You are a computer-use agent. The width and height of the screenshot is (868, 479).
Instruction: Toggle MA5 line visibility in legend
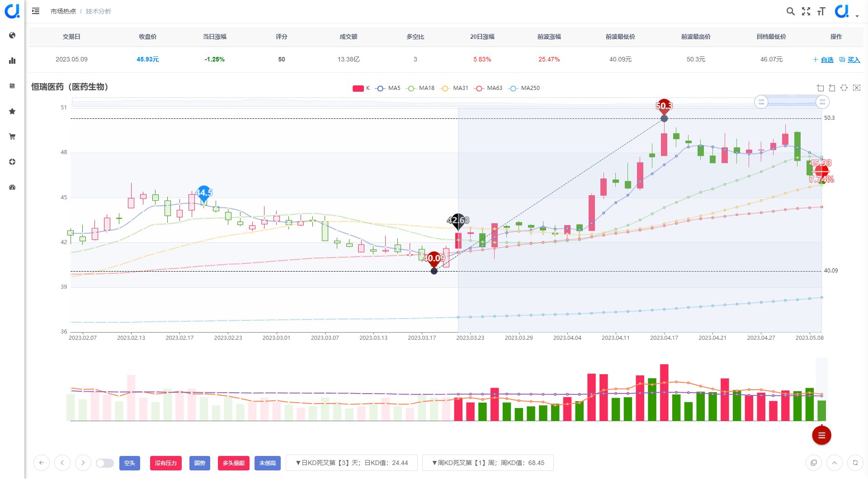[x=388, y=88]
